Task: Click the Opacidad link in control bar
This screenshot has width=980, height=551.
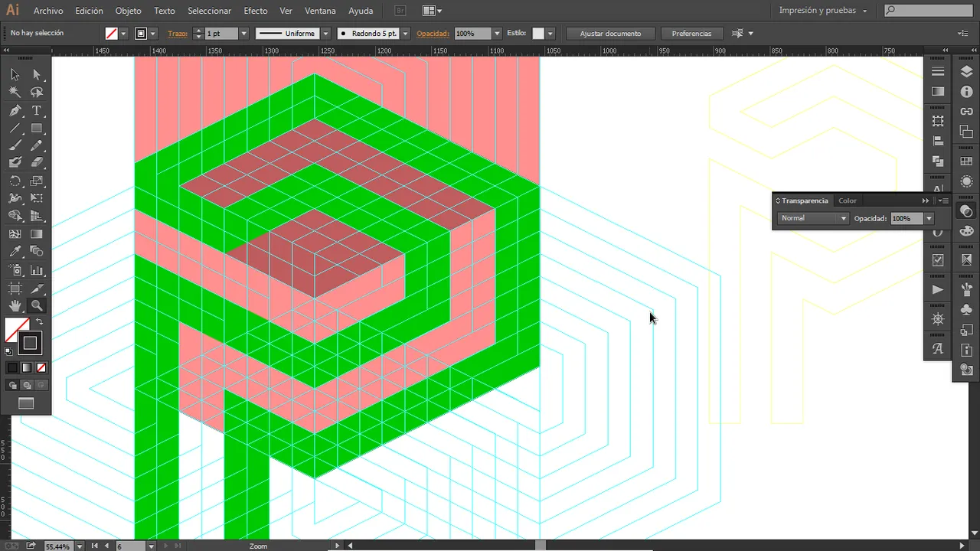Action: coord(433,34)
